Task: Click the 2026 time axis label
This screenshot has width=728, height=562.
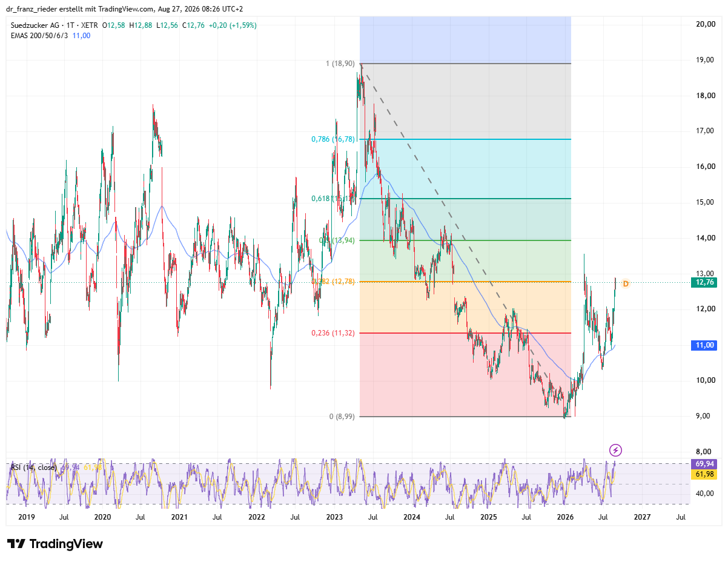Action: pyautogui.click(x=565, y=517)
